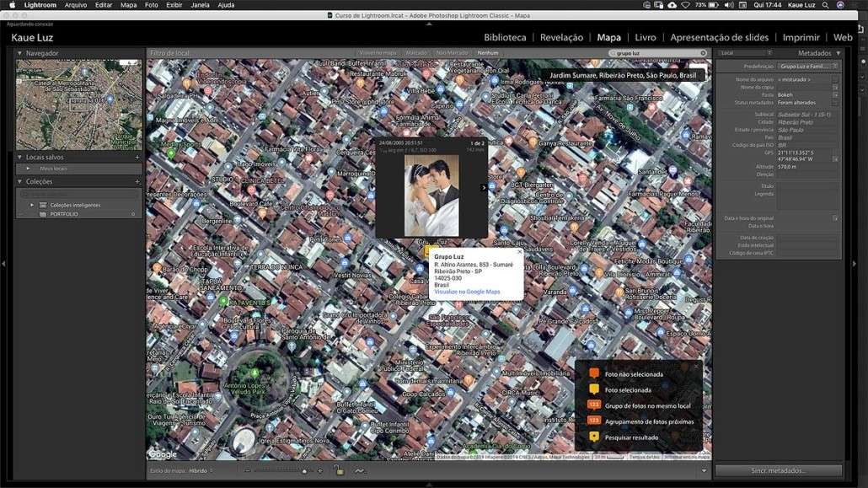This screenshot has width=868, height=488.
Task: Zoom out the map with minus
Action: click(248, 471)
